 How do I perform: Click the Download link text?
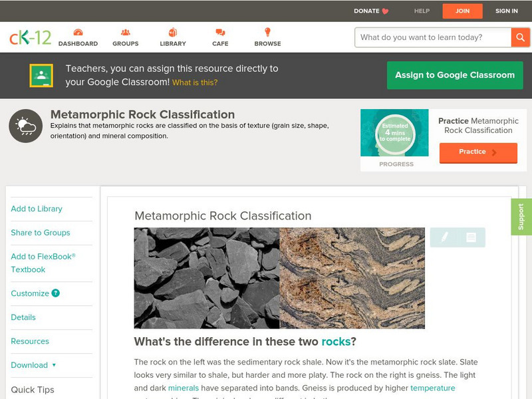pyautogui.click(x=29, y=365)
